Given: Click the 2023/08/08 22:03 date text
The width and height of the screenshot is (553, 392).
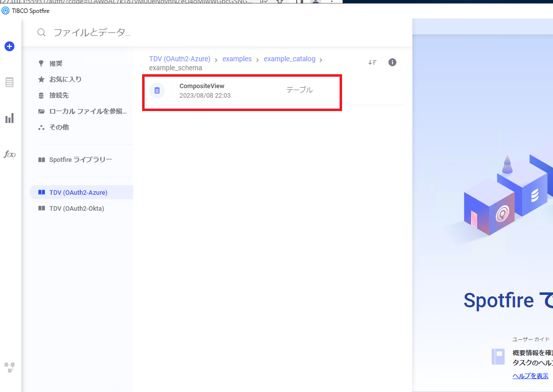Looking at the screenshot, I should [x=205, y=96].
